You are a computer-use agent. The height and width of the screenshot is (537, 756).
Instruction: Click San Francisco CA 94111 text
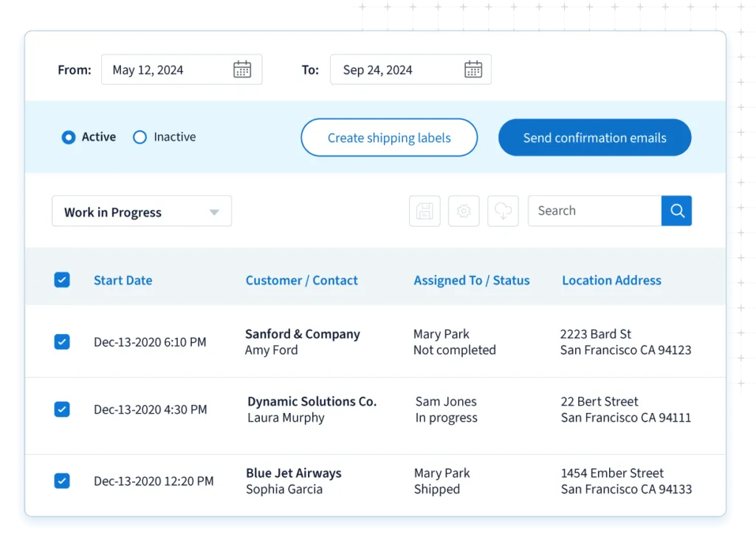[x=626, y=417]
